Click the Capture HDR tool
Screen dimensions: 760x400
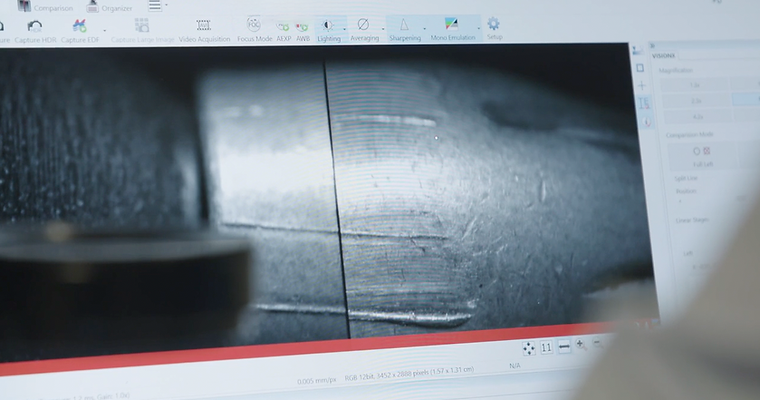coord(35,32)
